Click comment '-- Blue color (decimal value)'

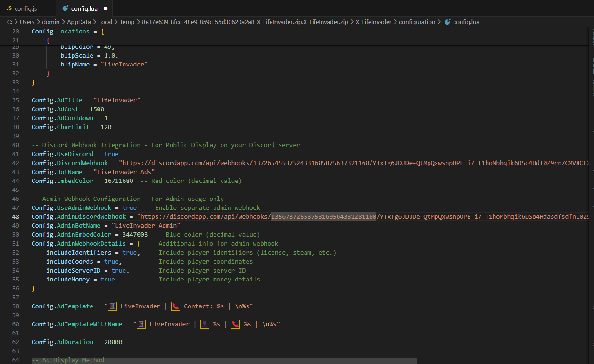(207, 235)
